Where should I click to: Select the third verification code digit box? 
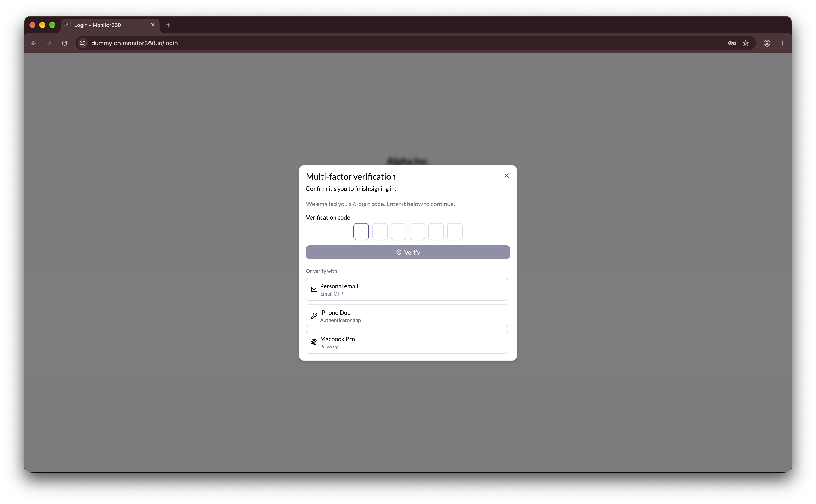click(x=398, y=232)
